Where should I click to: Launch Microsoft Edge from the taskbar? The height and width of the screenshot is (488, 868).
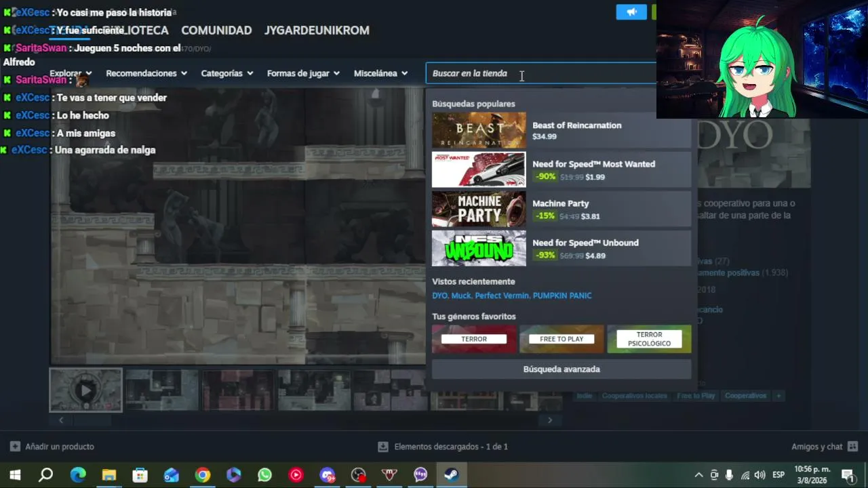[78, 475]
